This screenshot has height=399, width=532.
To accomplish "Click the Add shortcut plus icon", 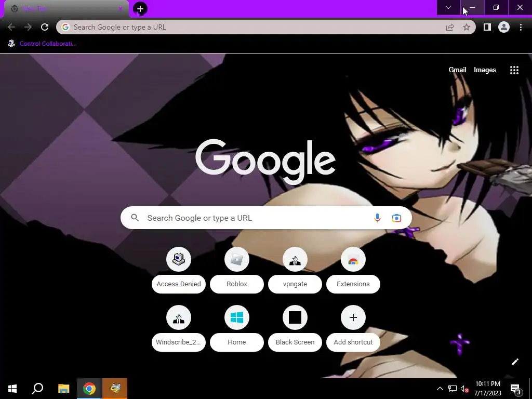I will coord(353,317).
